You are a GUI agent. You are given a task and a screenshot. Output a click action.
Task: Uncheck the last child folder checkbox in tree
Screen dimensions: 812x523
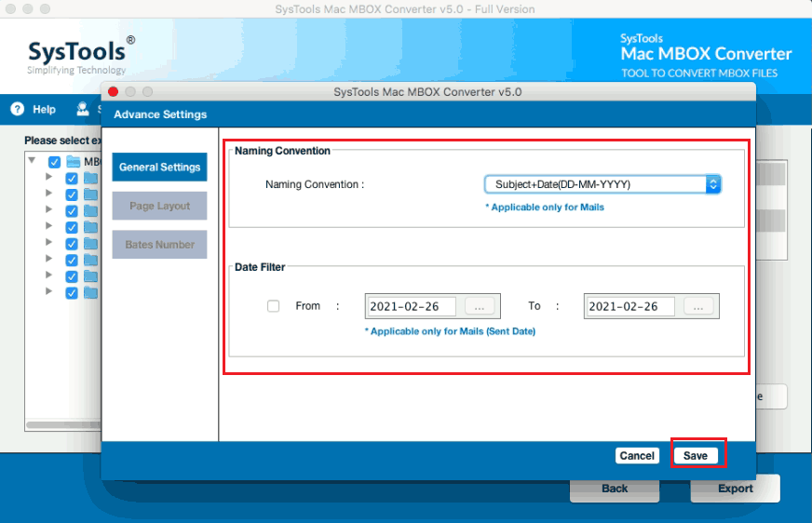tap(72, 293)
